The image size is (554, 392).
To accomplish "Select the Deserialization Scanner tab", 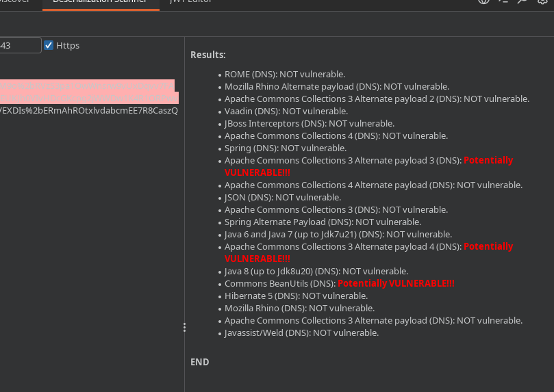I will click(x=101, y=2).
